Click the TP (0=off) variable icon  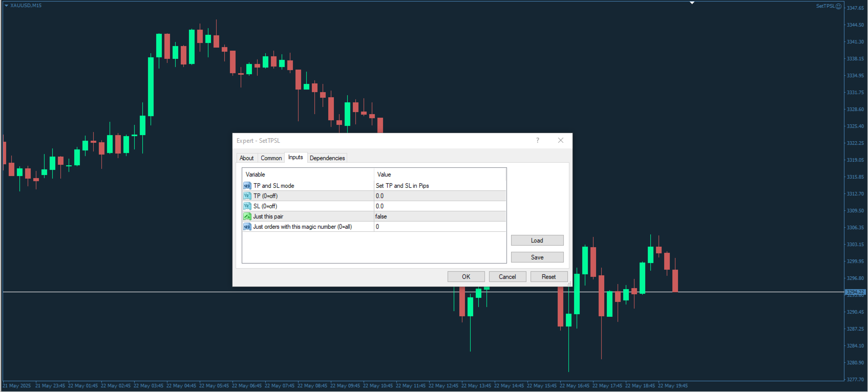247,196
